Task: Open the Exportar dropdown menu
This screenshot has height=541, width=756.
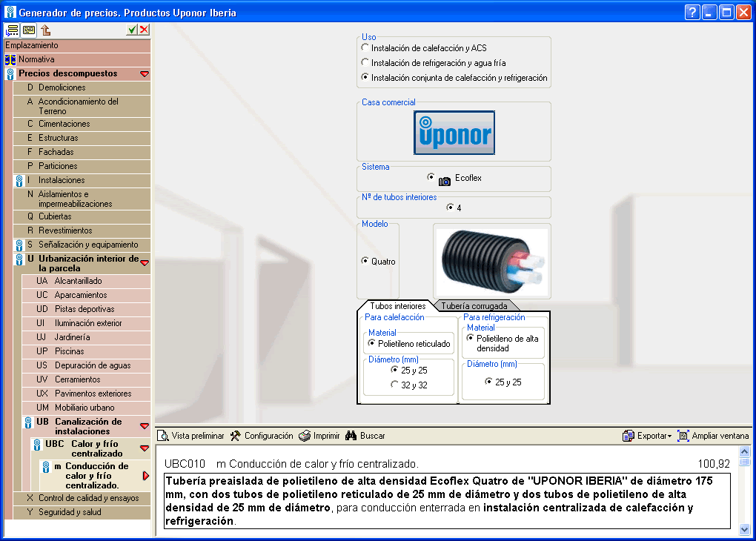Action: (x=647, y=436)
